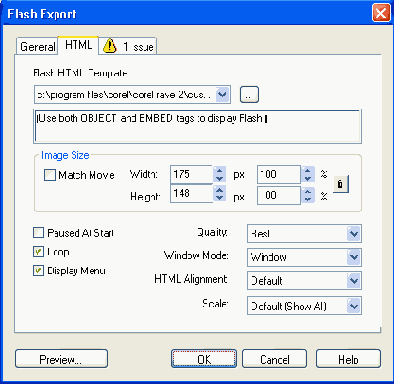Click the browse template ellipsis button
The width and height of the screenshot is (394, 384).
[x=249, y=95]
